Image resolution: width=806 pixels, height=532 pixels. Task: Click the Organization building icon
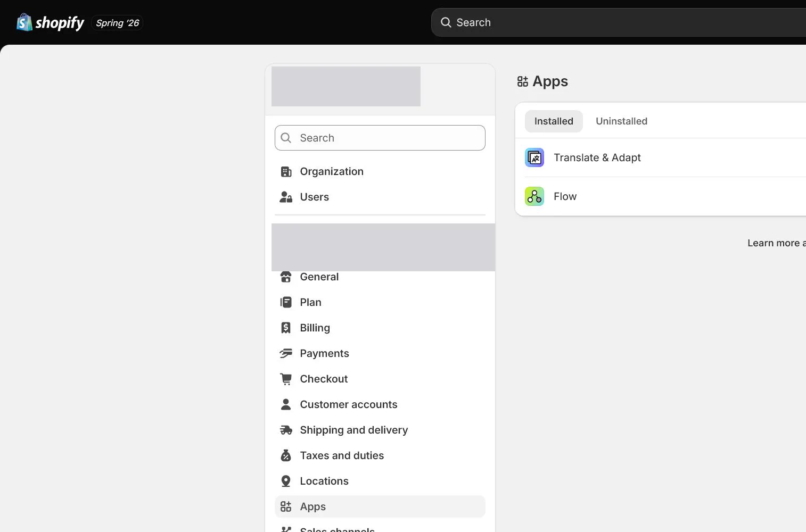(x=286, y=171)
